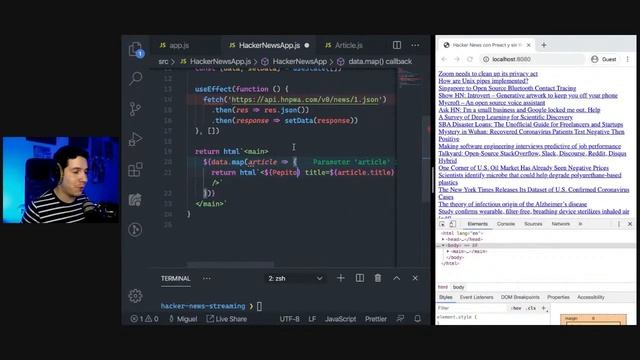Select the TERMINAL panel tab
Image resolution: width=640 pixels, height=360 pixels.
coord(176,278)
